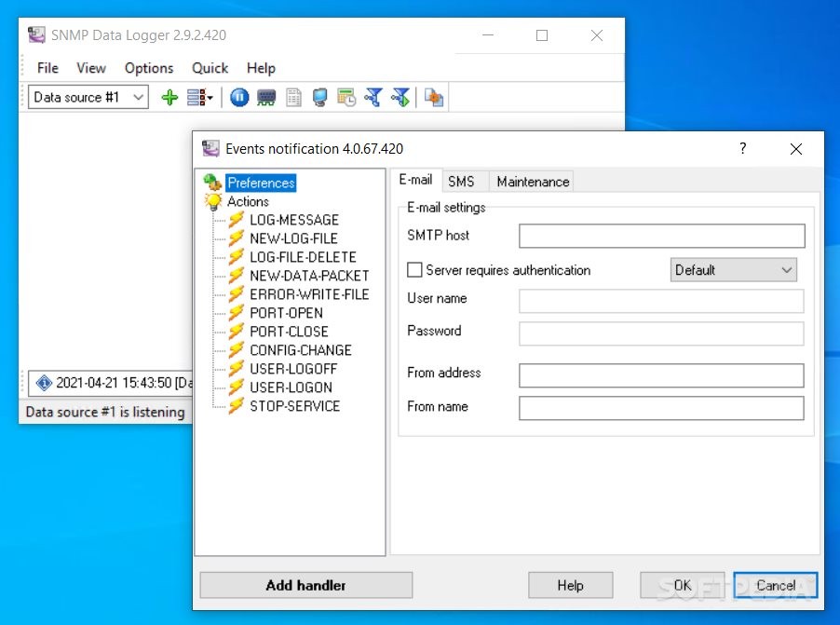
Task: Click the Preferences tree icon
Action: [x=212, y=183]
